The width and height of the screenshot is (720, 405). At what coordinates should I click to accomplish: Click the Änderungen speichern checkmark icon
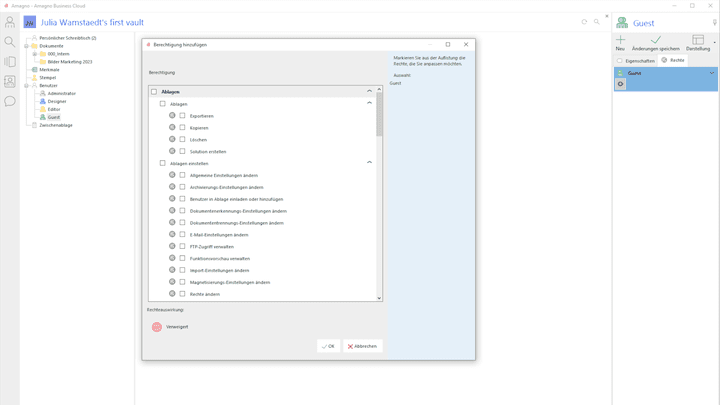click(656, 40)
